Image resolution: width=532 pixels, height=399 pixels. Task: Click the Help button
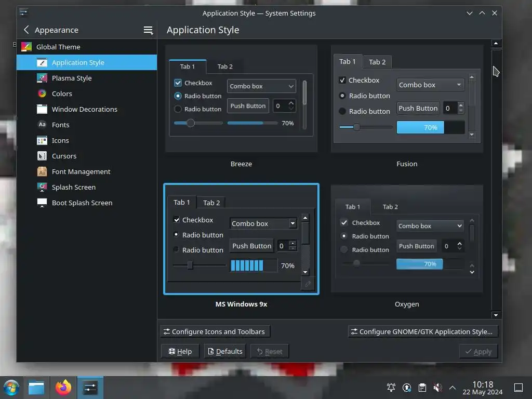[180, 352]
